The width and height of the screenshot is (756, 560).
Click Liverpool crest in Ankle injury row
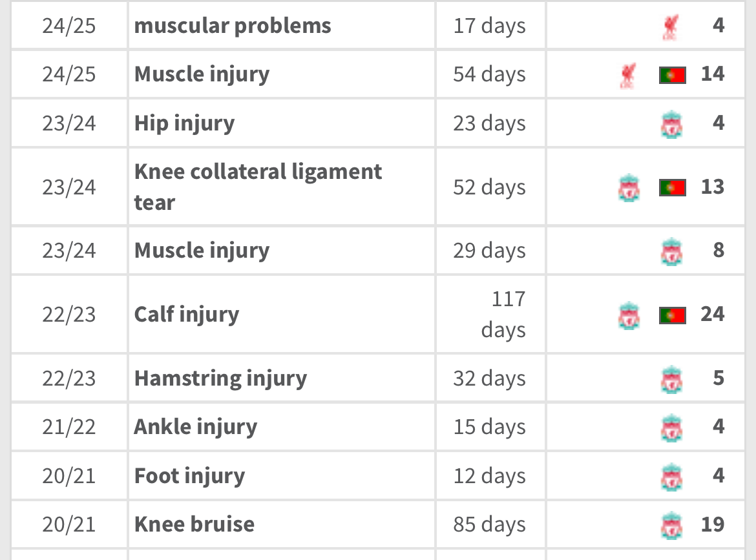pos(671,428)
